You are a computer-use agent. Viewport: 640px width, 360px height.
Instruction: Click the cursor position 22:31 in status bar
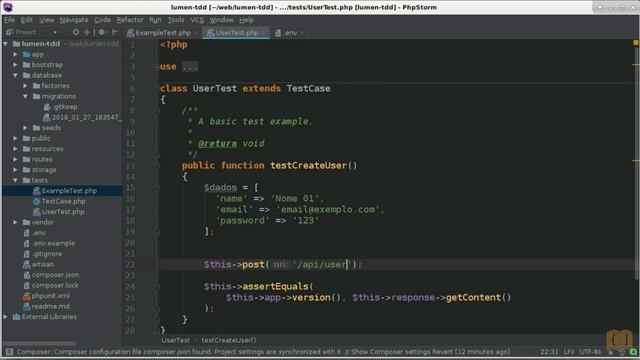click(x=549, y=351)
